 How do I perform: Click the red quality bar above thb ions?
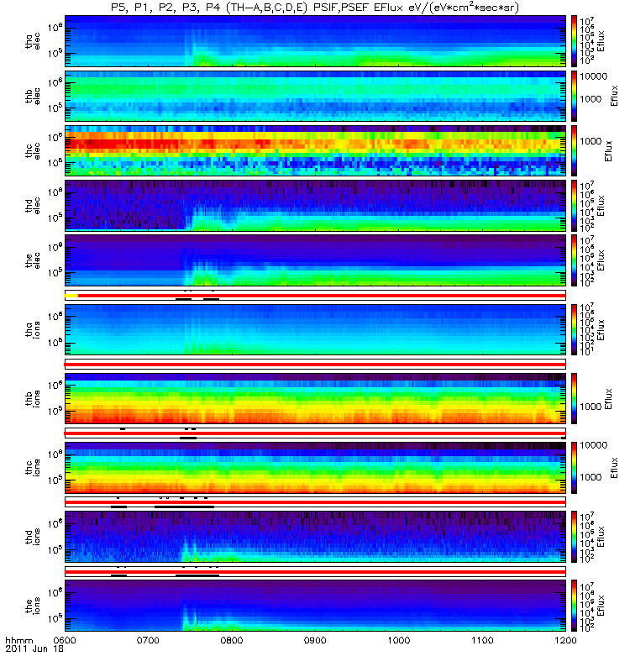pyautogui.click(x=315, y=365)
